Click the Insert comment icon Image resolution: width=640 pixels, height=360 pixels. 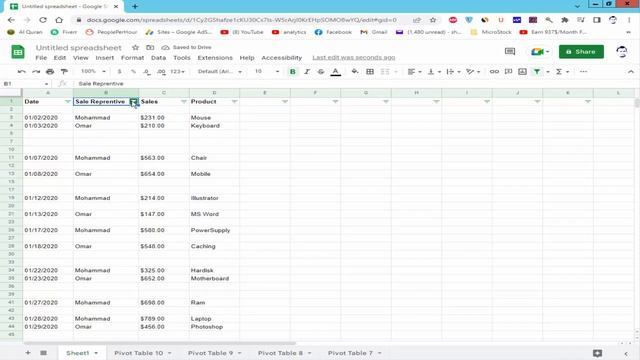508,71
